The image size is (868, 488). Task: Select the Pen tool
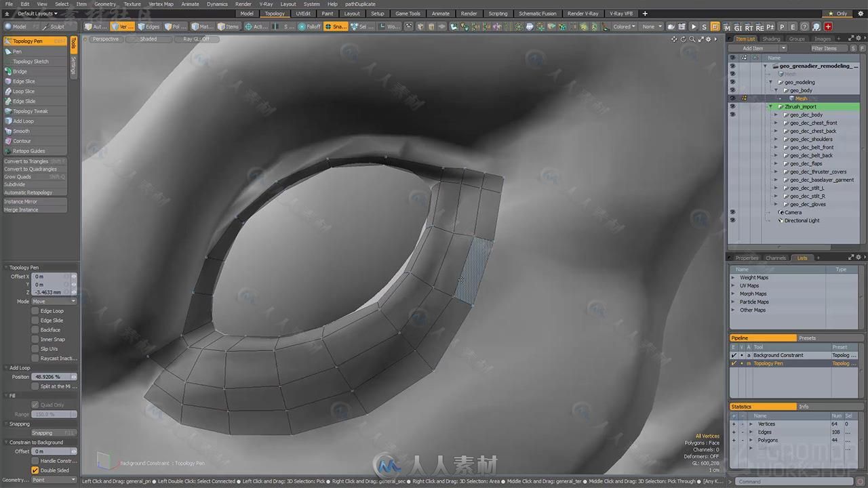(x=35, y=52)
